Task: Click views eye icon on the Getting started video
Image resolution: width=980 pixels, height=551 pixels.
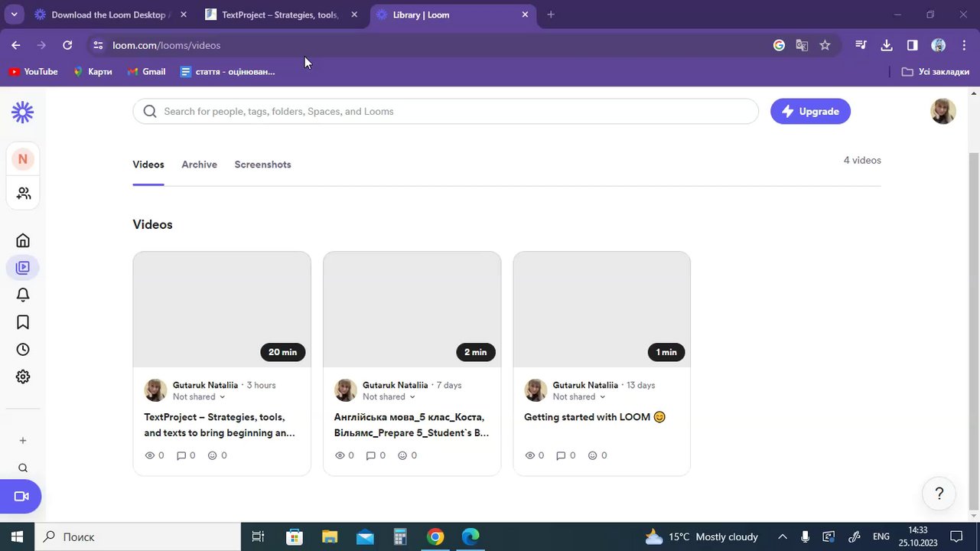Action: [529, 455]
